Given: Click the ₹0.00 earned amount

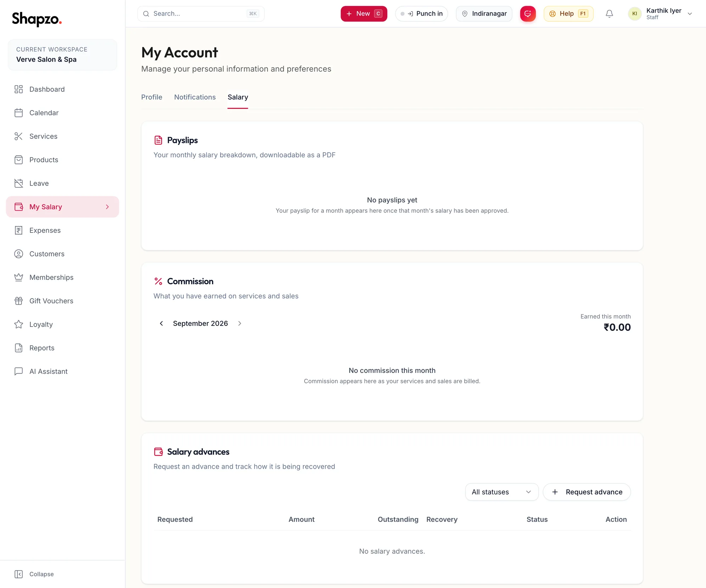Looking at the screenshot, I should click(617, 327).
